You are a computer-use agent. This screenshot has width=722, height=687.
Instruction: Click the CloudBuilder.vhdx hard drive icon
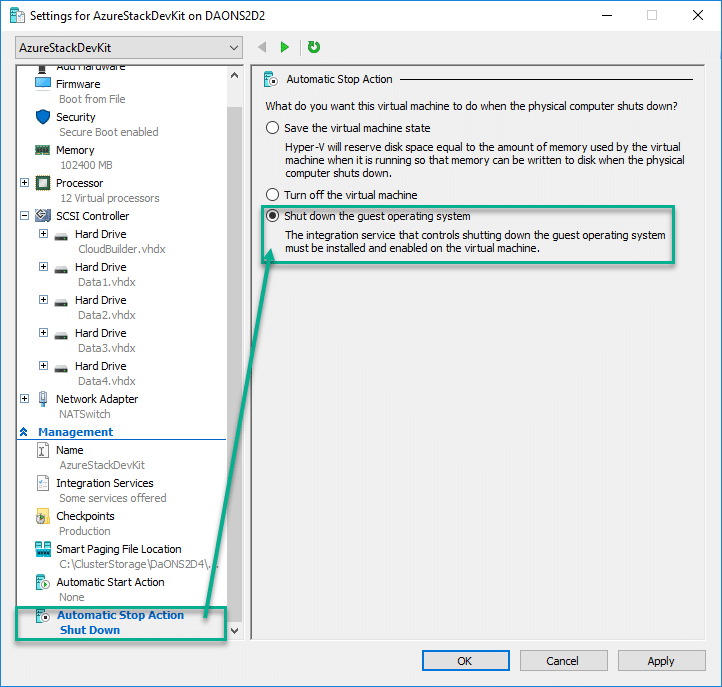(x=61, y=237)
